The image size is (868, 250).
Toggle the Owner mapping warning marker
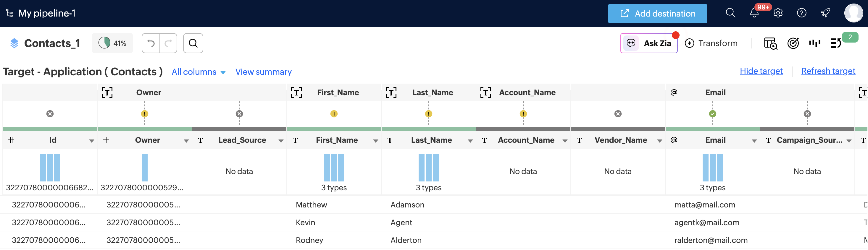145,114
